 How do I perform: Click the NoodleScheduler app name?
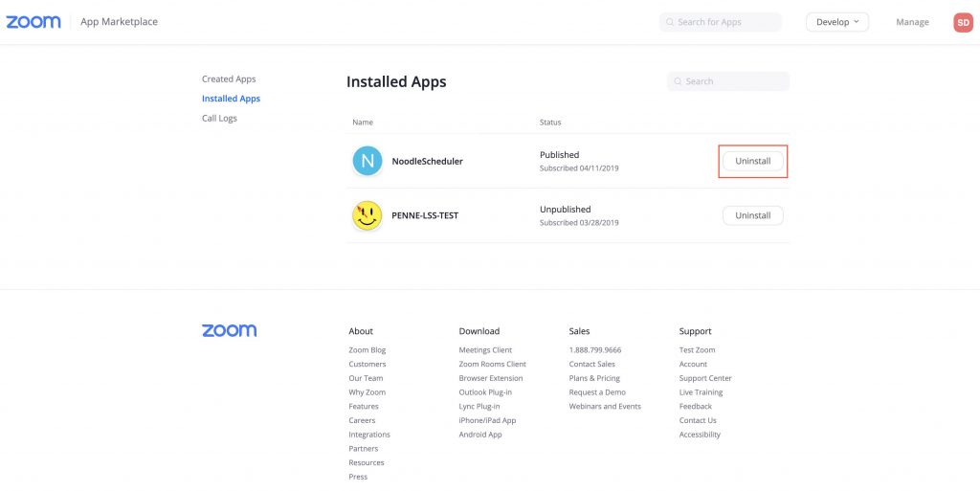click(428, 161)
